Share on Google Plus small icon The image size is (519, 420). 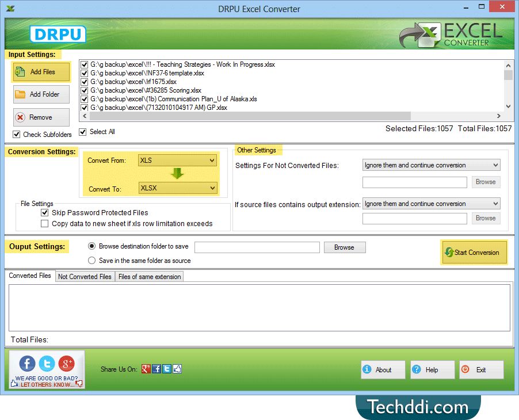(146, 369)
